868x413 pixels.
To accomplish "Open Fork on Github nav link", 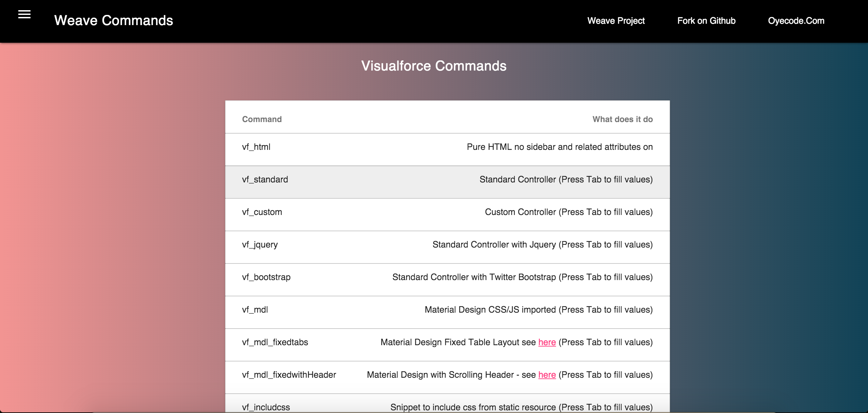I will 706,21.
